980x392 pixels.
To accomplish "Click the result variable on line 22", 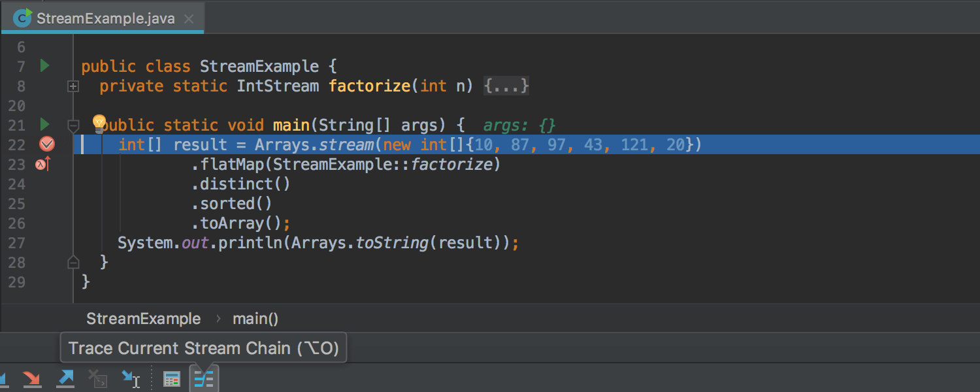I will (x=200, y=144).
